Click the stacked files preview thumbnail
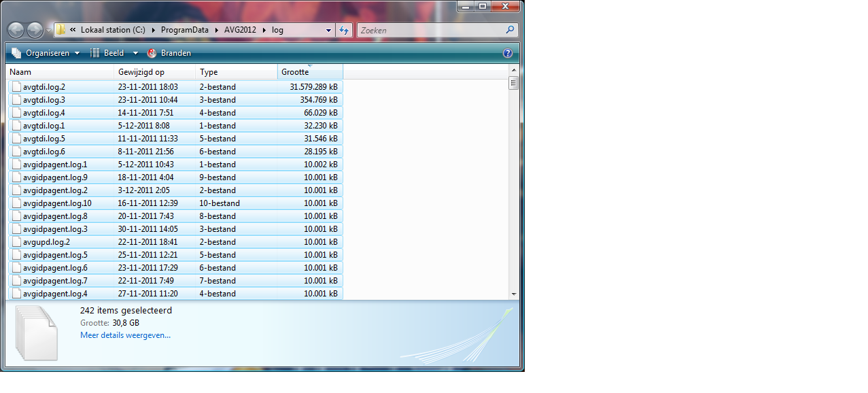 pyautogui.click(x=37, y=332)
